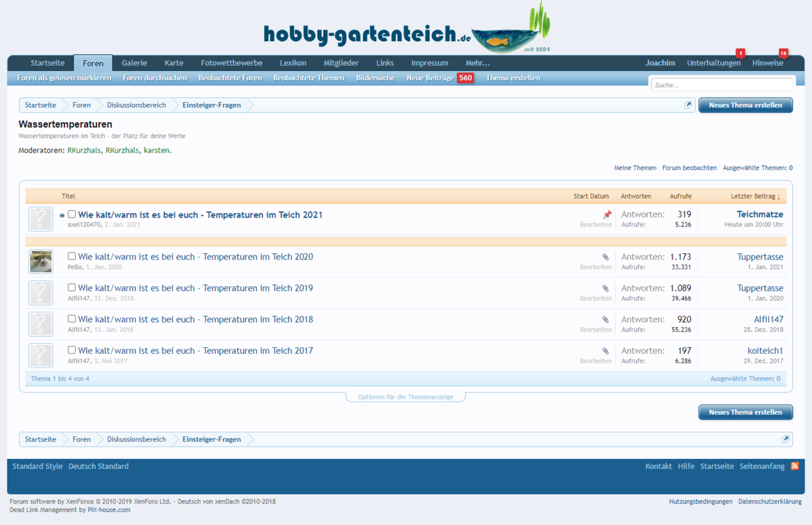Open the Datenschutzerklärung footer link

pos(770,501)
